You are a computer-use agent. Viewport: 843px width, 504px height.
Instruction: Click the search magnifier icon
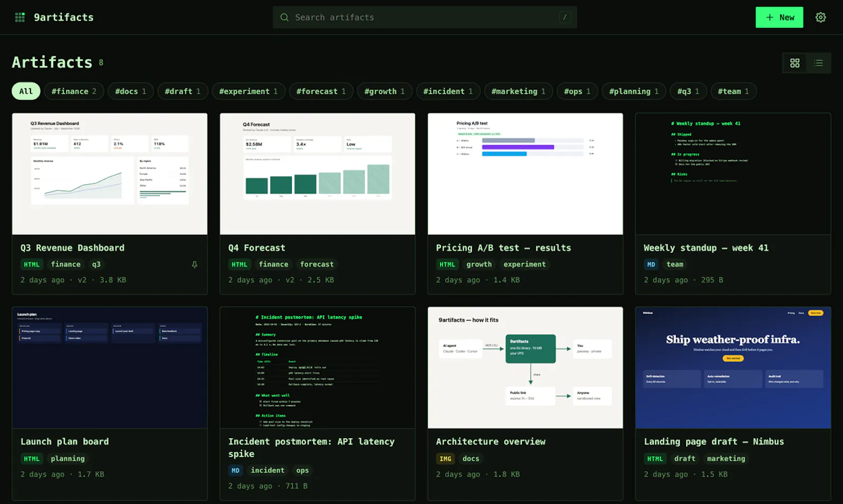tap(285, 17)
